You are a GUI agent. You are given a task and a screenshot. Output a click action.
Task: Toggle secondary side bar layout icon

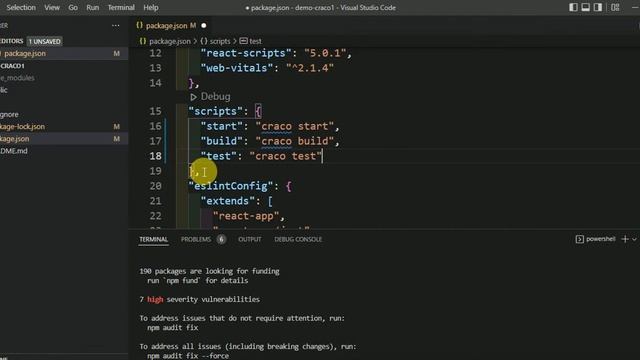pos(598,7)
